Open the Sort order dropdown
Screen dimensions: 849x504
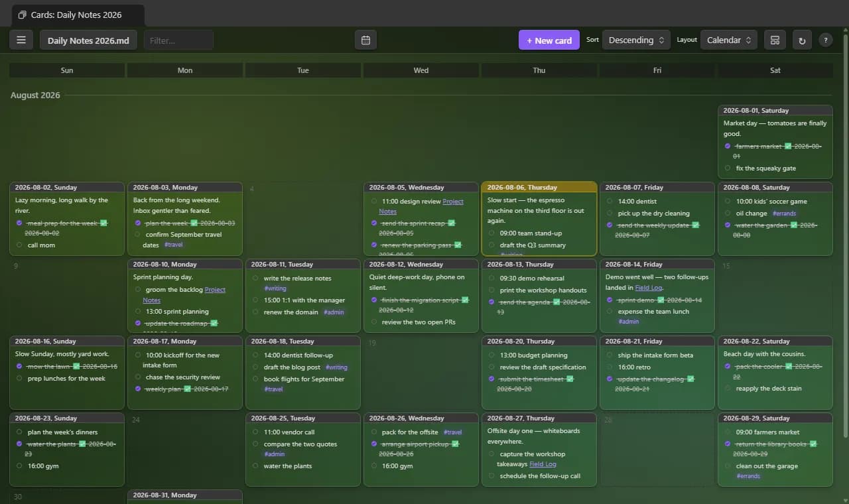[x=636, y=40]
